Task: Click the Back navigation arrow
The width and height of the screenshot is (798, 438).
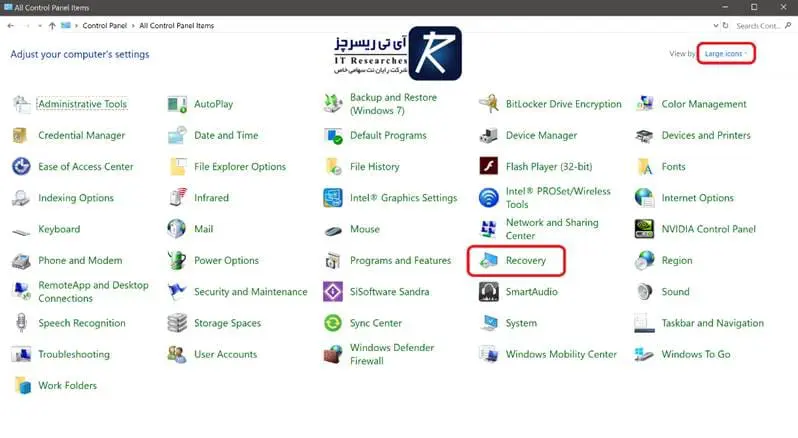Action: point(10,25)
